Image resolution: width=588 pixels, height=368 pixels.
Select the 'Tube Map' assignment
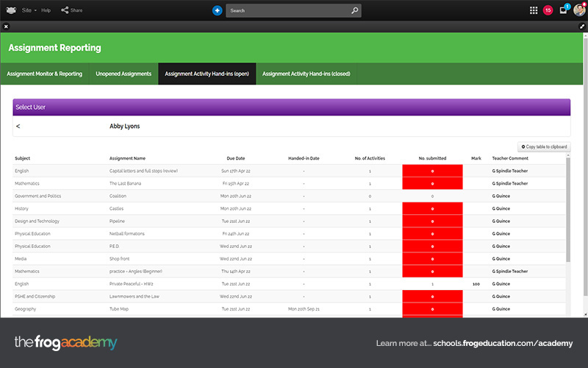119,309
